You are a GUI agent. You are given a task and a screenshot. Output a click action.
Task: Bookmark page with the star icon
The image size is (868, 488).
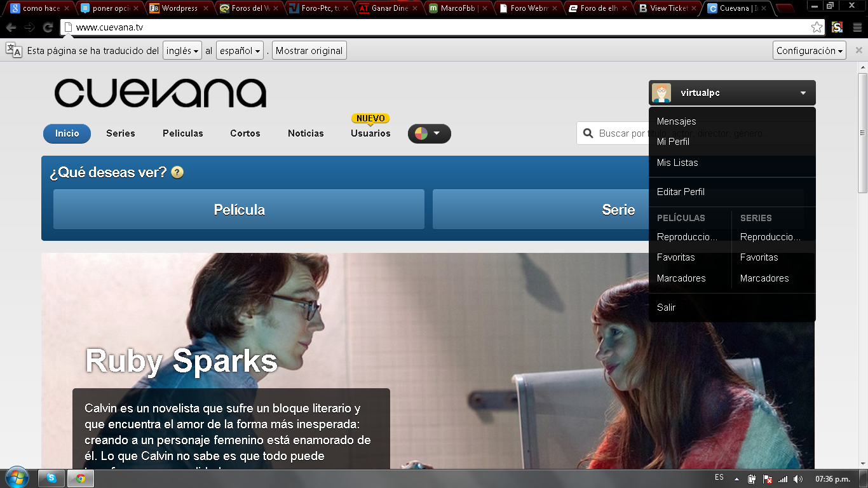tap(817, 27)
